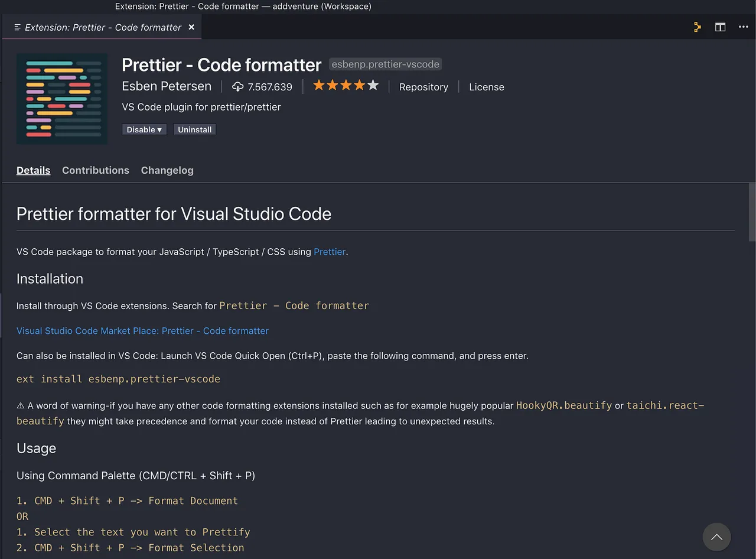This screenshot has width=756, height=559.
Task: Click 'CMD + Shift + P -> Format Selection' line
Action: click(139, 548)
